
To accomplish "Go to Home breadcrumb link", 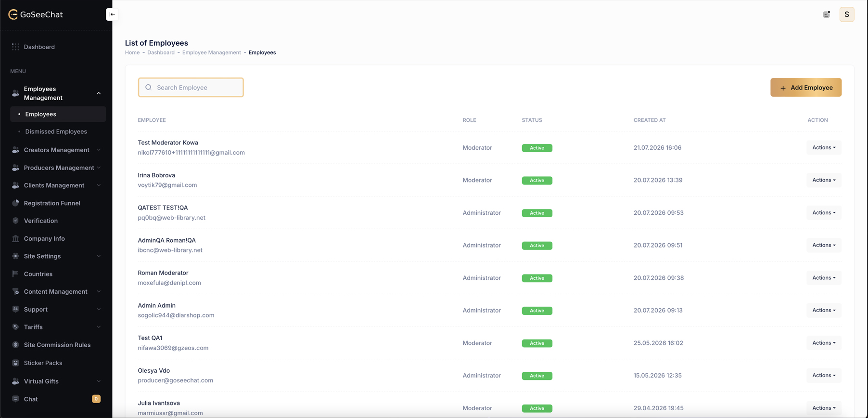I will click(132, 52).
